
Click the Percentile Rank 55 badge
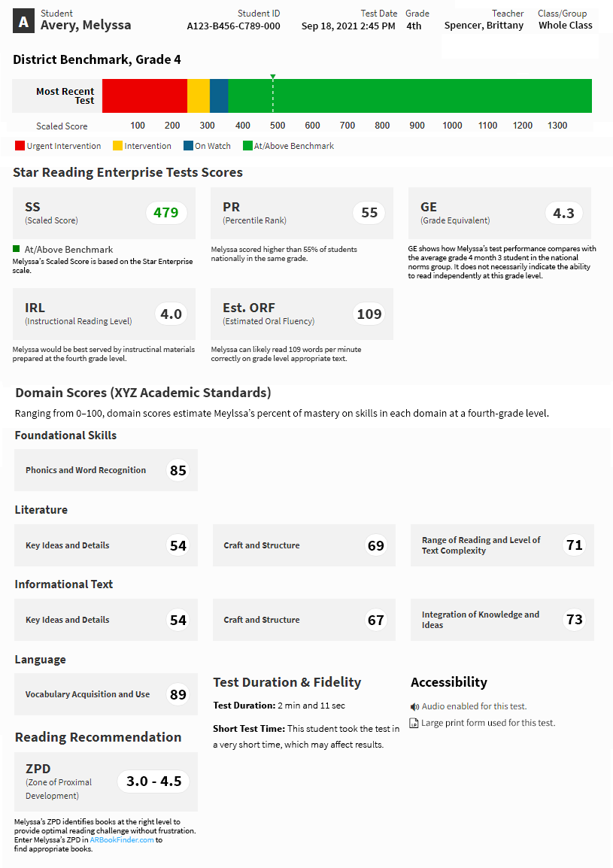tap(369, 213)
